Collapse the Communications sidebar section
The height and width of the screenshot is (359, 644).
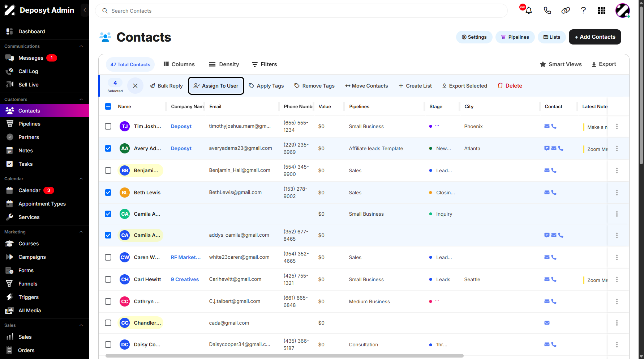81,46
